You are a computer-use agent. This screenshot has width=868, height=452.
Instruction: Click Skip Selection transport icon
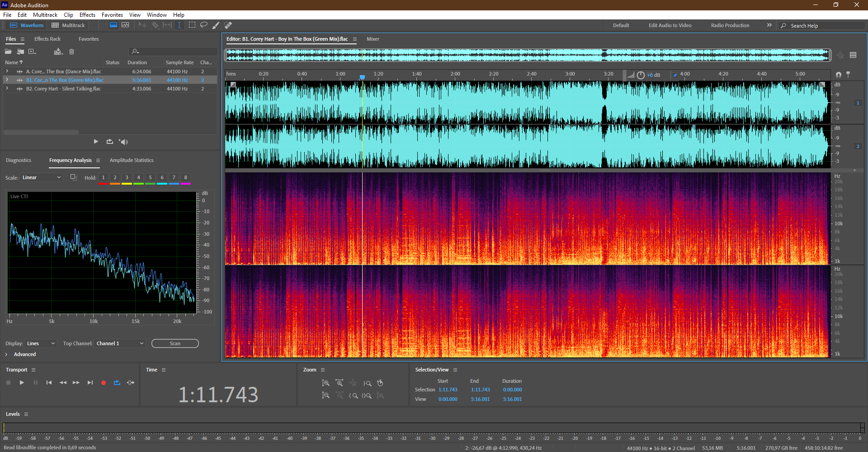click(131, 383)
